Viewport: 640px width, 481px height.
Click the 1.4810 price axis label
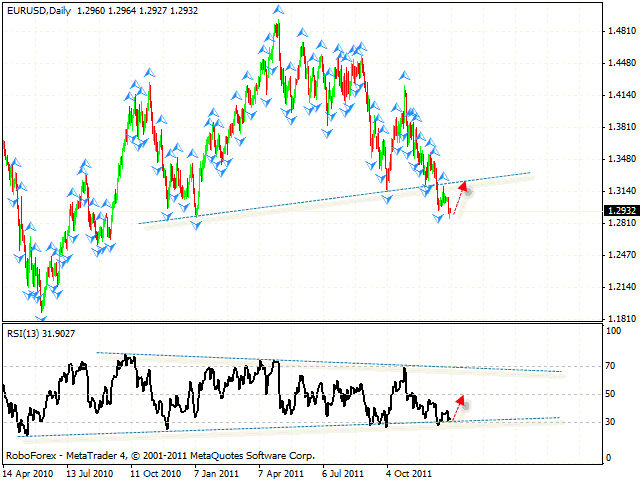[619, 30]
